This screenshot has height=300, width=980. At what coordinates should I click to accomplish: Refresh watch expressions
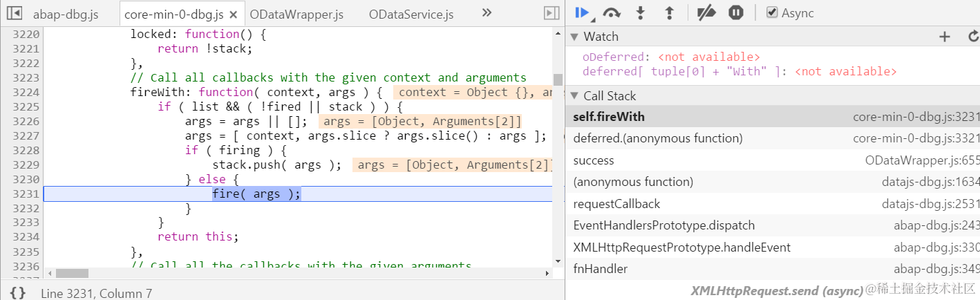[974, 37]
